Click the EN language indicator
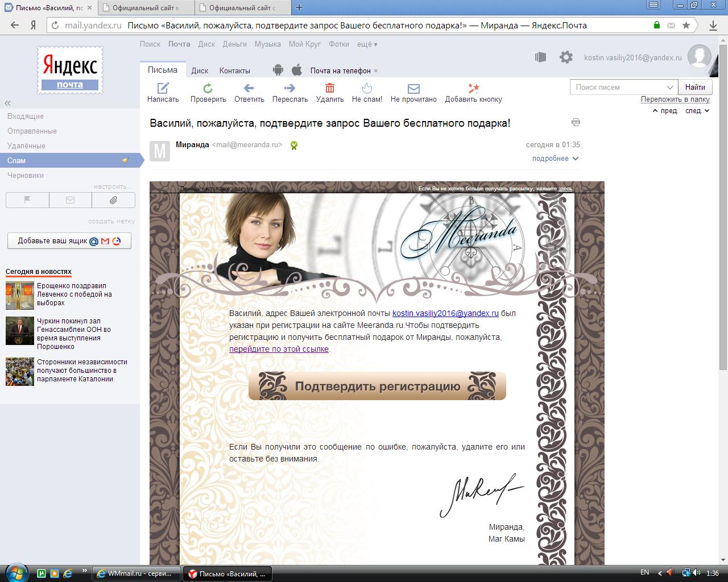Screen dimensions: 728x582 click(x=644, y=572)
